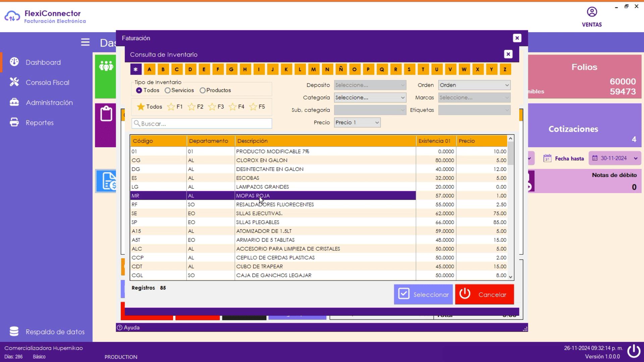The height and width of the screenshot is (362, 644).
Task: Open the Orden dropdown
Action: pos(474,85)
